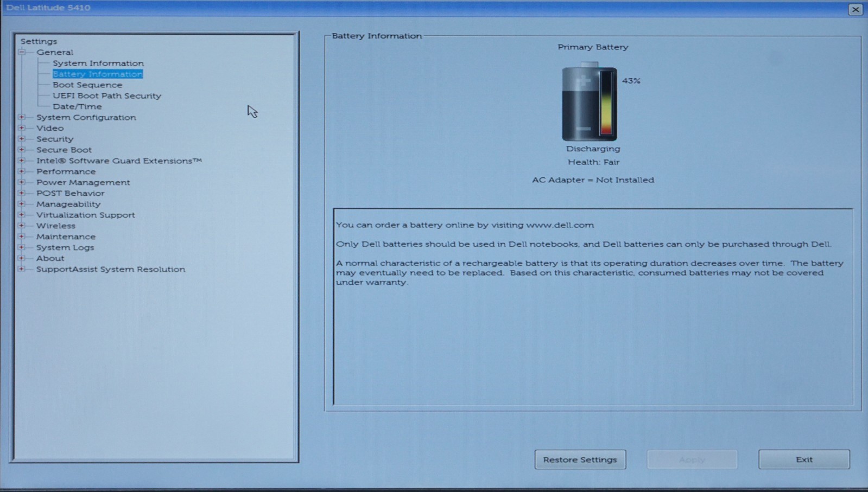The height and width of the screenshot is (492, 868).
Task: Expand the System Configuration node
Action: 22,117
